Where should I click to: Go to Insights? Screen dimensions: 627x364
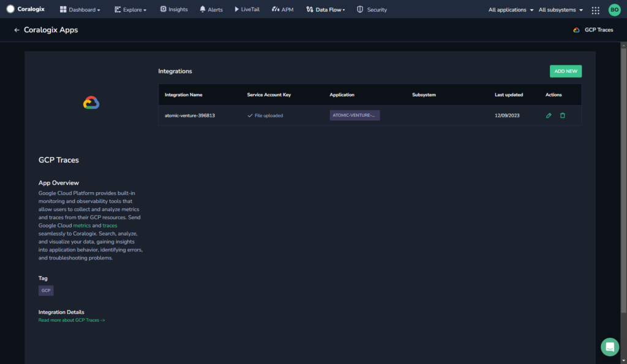pos(174,9)
